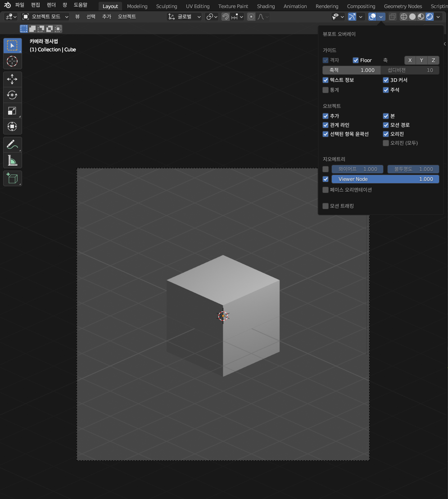This screenshot has height=499, width=448.
Task: Set selection mode to subtract
Action: pyautogui.click(x=41, y=29)
